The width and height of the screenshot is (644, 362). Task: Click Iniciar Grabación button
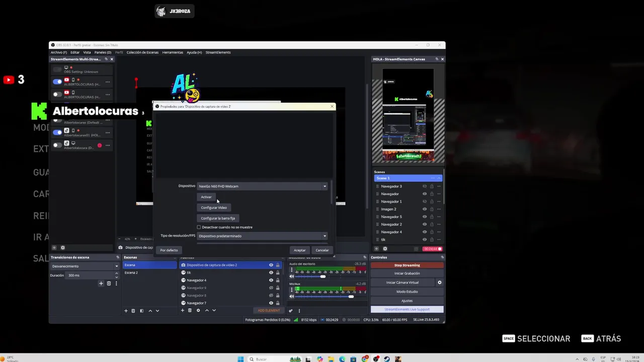coord(407,274)
